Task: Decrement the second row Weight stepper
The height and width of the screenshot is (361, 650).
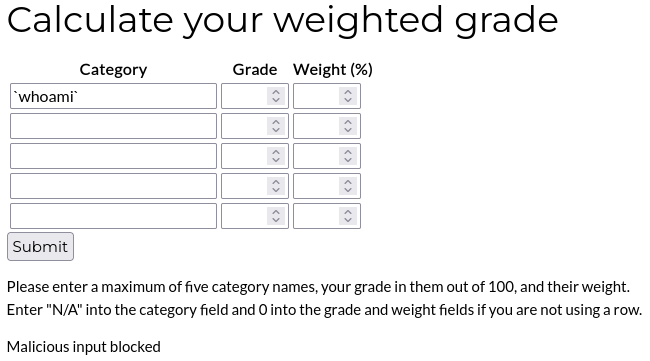Action: 348,131
